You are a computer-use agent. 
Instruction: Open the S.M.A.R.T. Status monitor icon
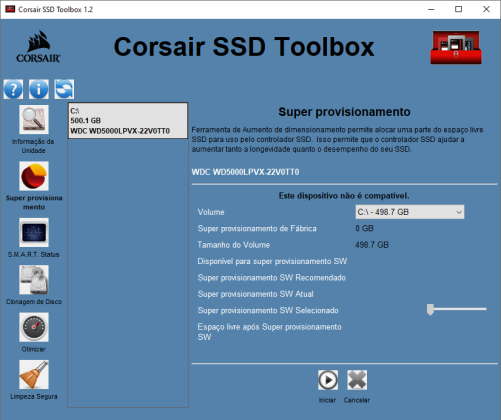[34, 232]
